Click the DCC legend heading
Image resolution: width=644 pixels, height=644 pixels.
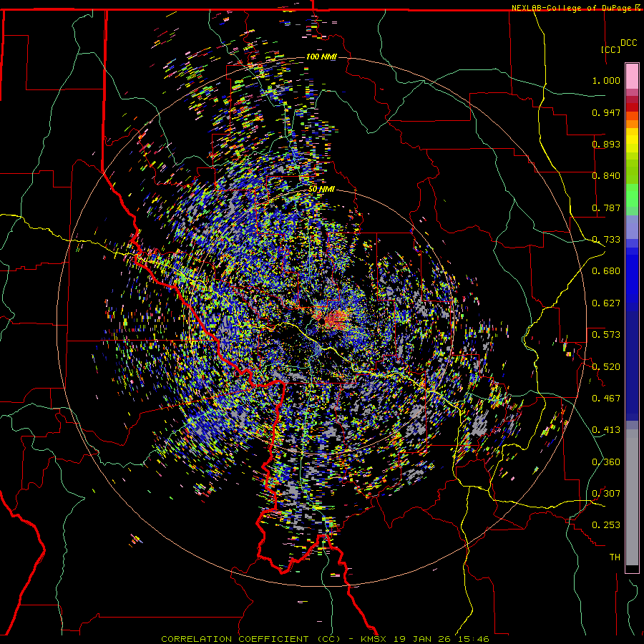click(628, 43)
